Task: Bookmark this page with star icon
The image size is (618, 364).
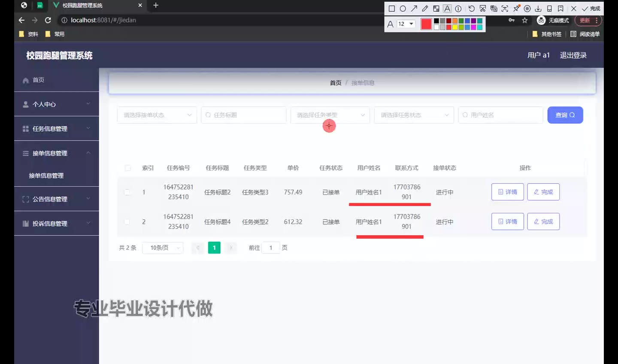Action: [524, 20]
